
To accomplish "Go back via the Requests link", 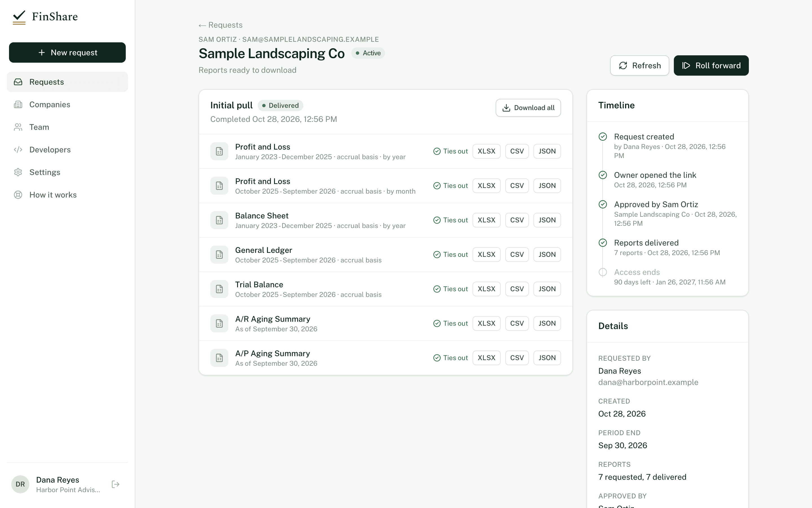I will 220,25.
